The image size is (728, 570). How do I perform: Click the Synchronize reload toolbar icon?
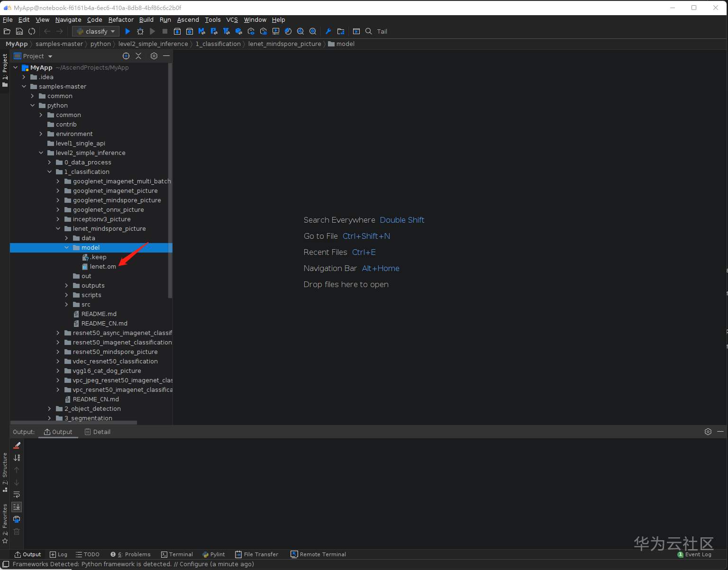(x=32, y=31)
